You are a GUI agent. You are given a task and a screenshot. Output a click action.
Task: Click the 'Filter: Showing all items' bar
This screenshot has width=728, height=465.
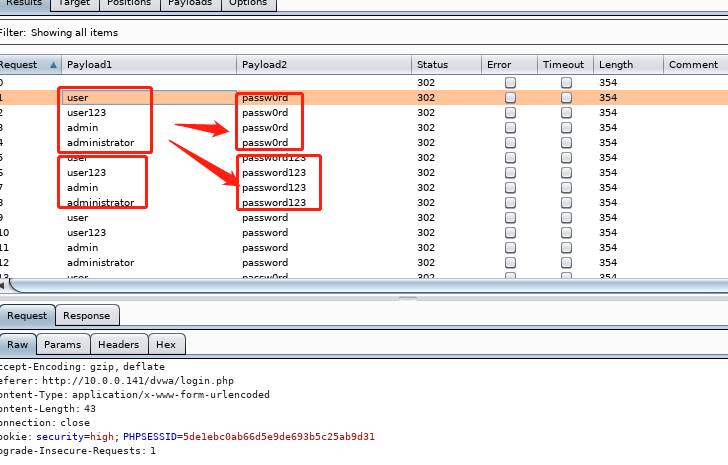pos(364,32)
